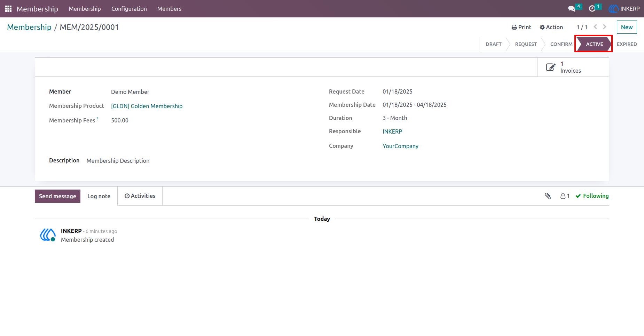Open the apps grid menu icon

8,9
